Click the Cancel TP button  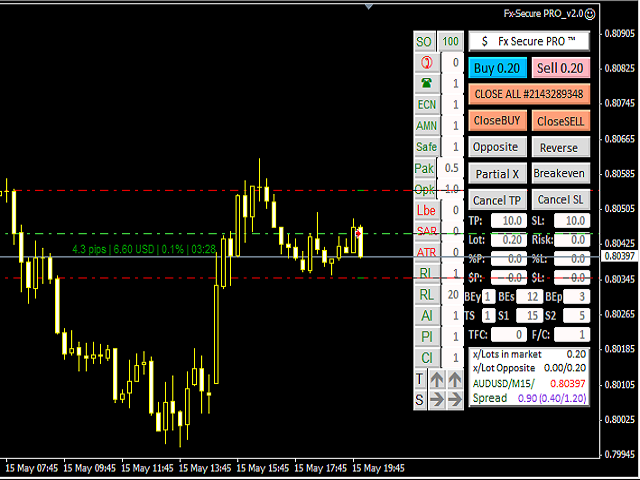(x=498, y=200)
